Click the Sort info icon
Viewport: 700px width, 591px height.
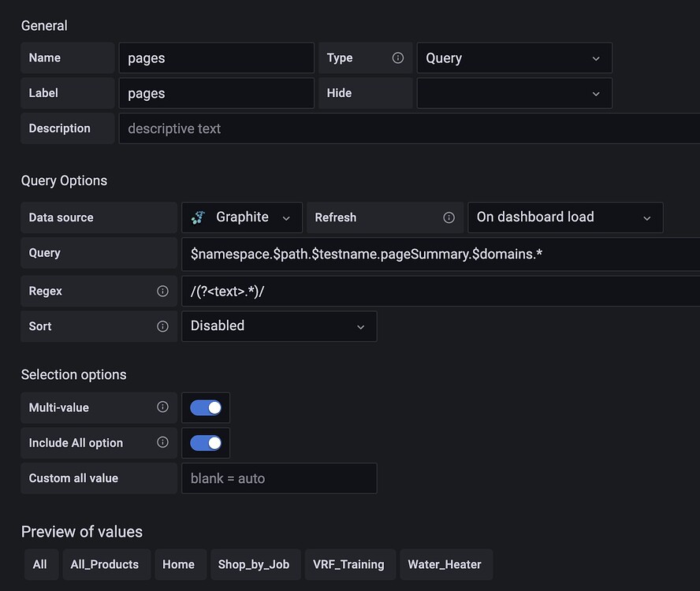tap(163, 326)
